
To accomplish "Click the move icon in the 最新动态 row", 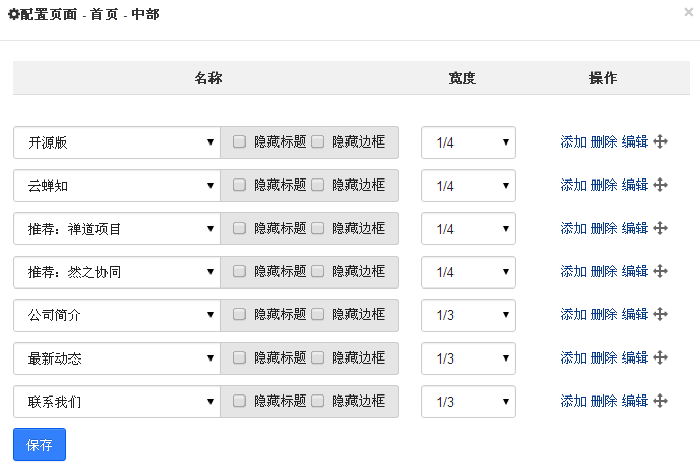I will [x=660, y=358].
